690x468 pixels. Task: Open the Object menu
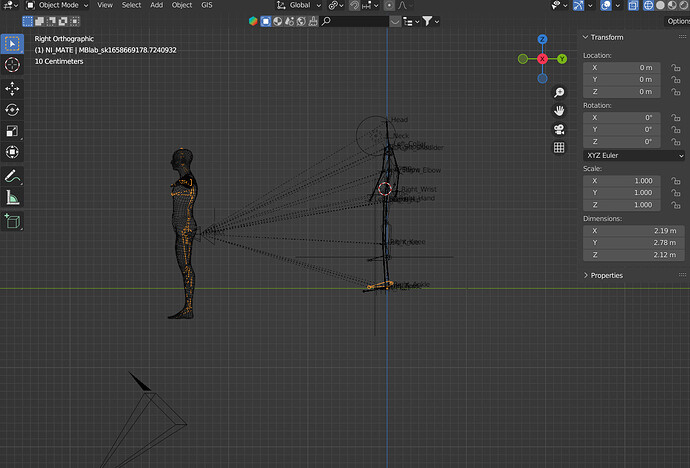[182, 5]
